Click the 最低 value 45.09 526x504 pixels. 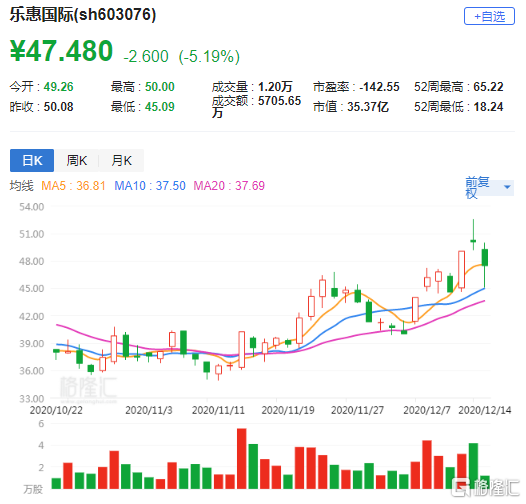click(160, 107)
